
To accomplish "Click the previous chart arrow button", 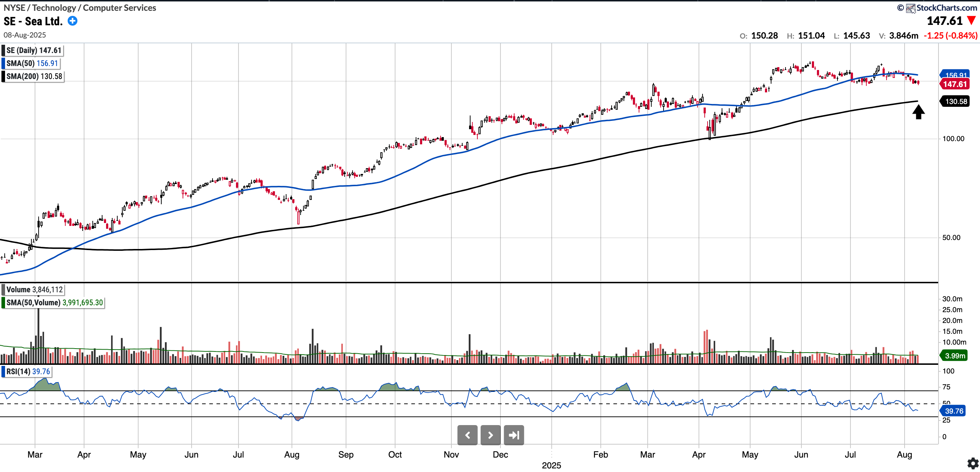I will pyautogui.click(x=467, y=435).
